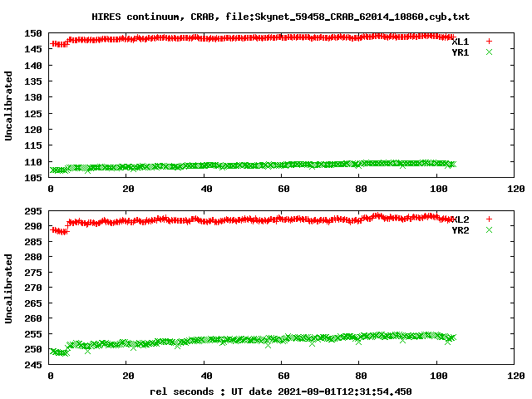The image size is (532, 399).
Task: Click the 115 tick label on top plot
Action: pyautogui.click(x=33, y=145)
